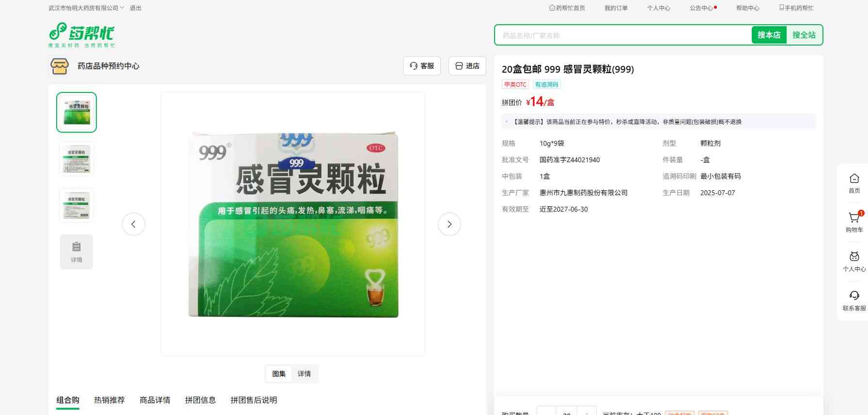The image size is (868, 415).
Task: Click the 首页 home icon in right sidebar
Action: pyautogui.click(x=854, y=179)
